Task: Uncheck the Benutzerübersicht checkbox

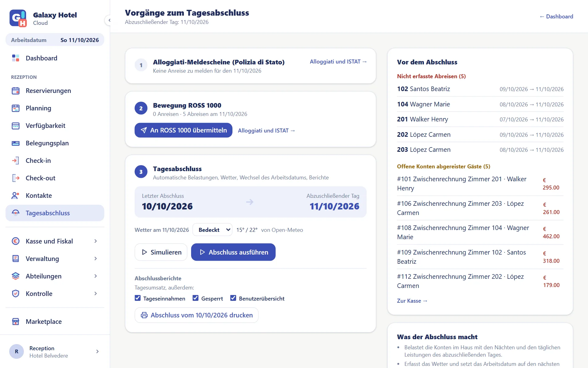Action: click(233, 298)
